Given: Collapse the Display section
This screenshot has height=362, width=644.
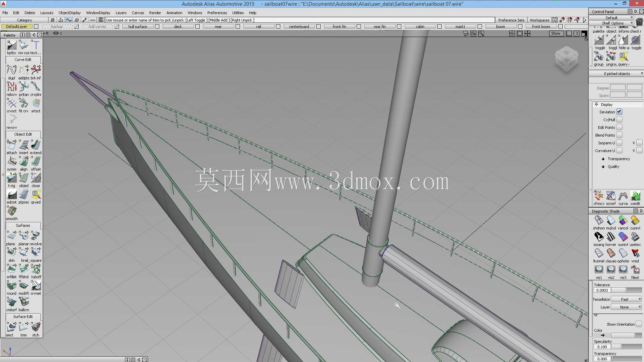Looking at the screenshot, I should [x=597, y=104].
